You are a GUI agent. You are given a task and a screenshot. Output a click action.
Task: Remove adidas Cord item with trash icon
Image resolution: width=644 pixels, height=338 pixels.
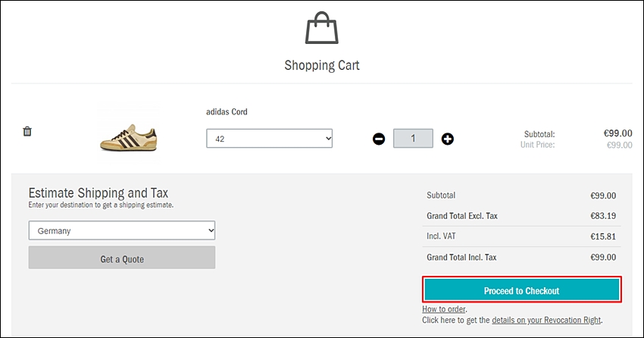pyautogui.click(x=27, y=131)
